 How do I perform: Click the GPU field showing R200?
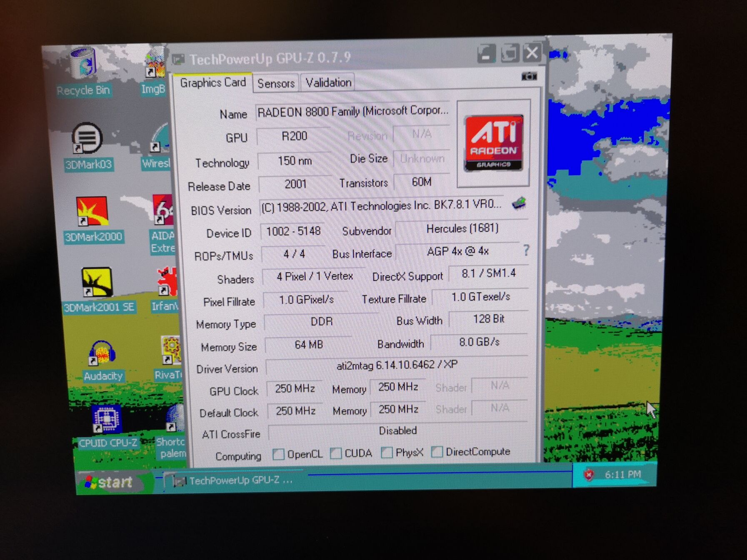pos(294,136)
